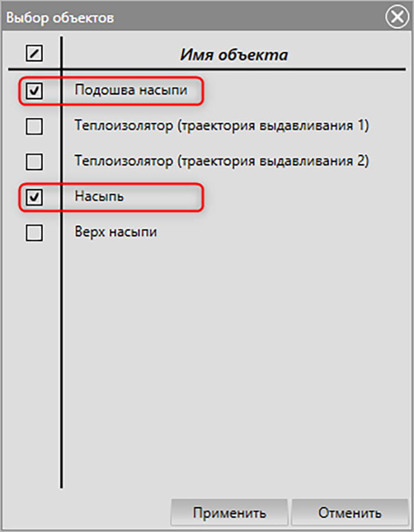Click the 'Выбор объектов' title text
Screen dimensions: 414x532
click(60, 18)
